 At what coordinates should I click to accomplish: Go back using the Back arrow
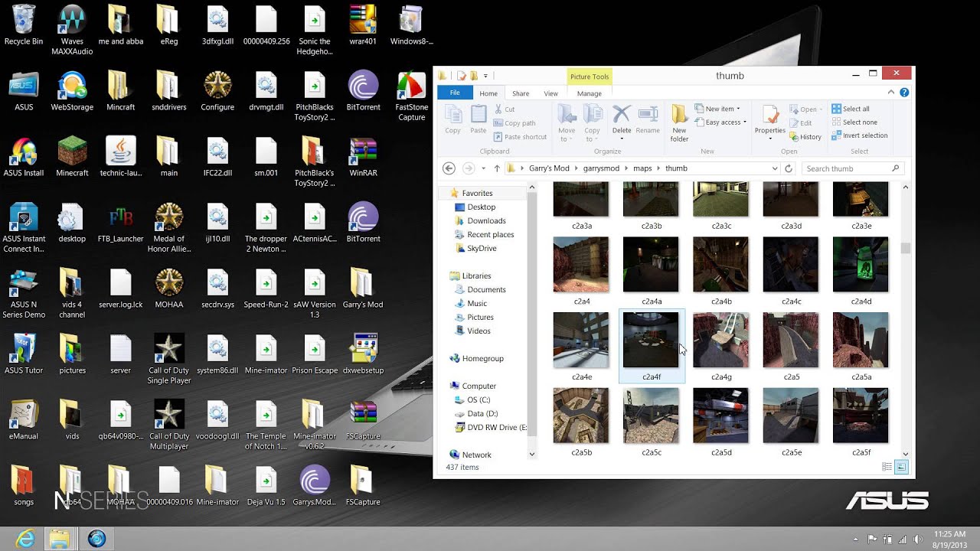click(449, 168)
